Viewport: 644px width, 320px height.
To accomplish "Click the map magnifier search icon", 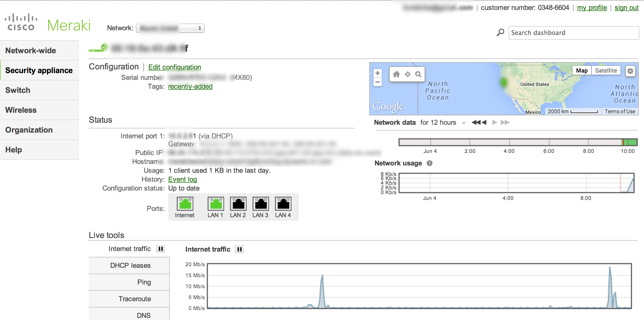I will click(x=418, y=74).
